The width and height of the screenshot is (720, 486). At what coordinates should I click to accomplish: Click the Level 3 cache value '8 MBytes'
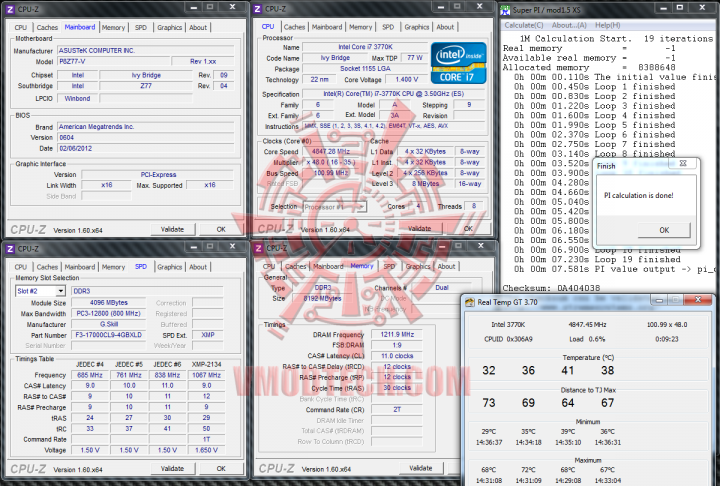[425, 184]
